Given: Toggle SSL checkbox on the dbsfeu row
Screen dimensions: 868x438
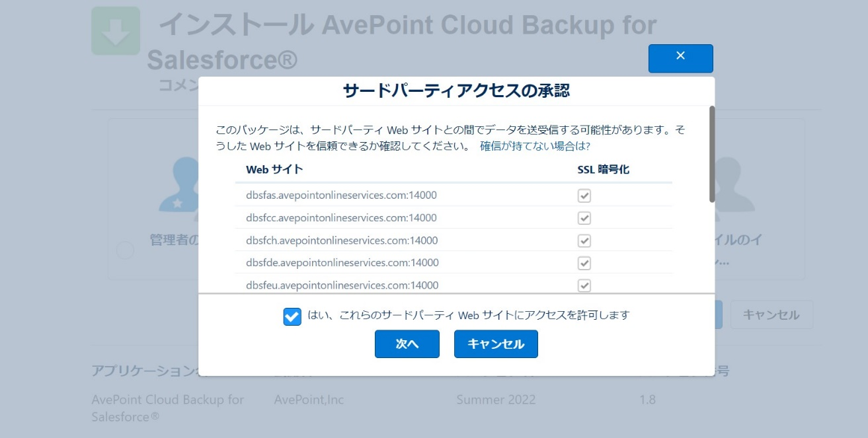Looking at the screenshot, I should [583, 284].
